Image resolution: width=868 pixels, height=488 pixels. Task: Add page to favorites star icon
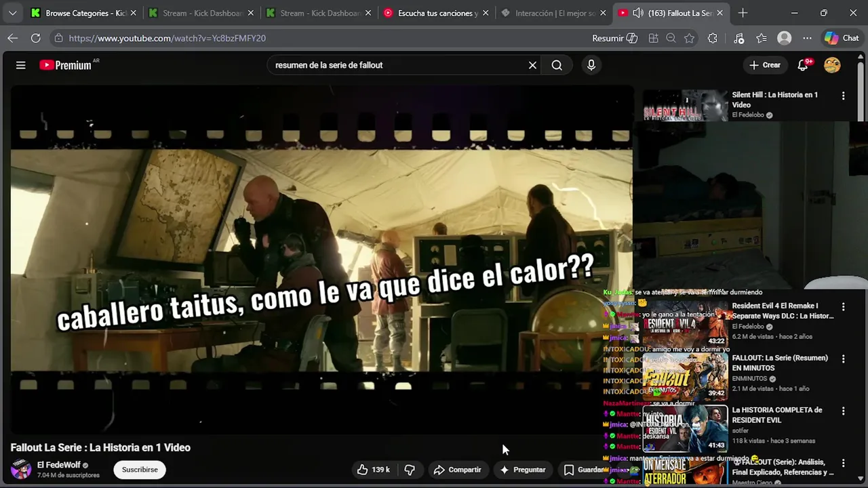click(690, 38)
